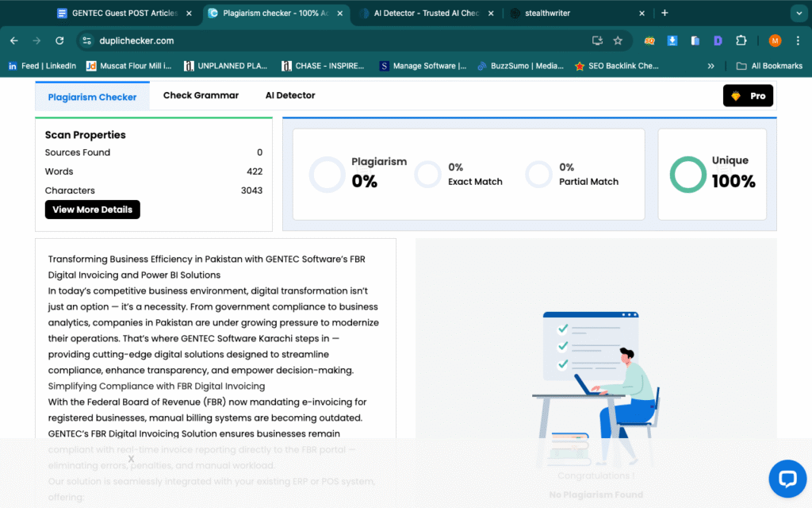The height and width of the screenshot is (508, 812).
Task: Switch to the Check Grammar tab
Action: tap(200, 94)
